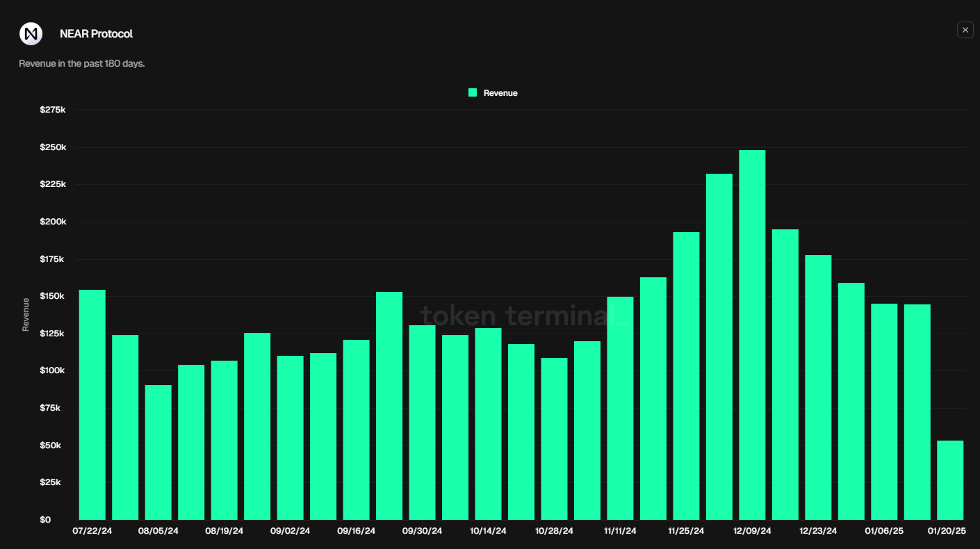Click the $225k y-axis label
This screenshot has width=980, height=549.
pyautogui.click(x=53, y=184)
